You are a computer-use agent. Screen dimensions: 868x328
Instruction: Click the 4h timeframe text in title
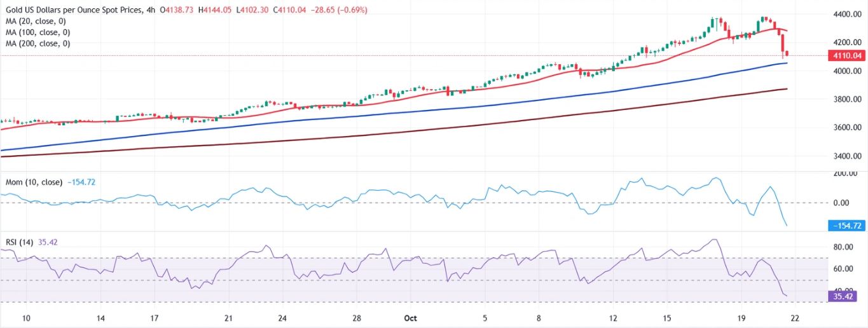pos(149,10)
